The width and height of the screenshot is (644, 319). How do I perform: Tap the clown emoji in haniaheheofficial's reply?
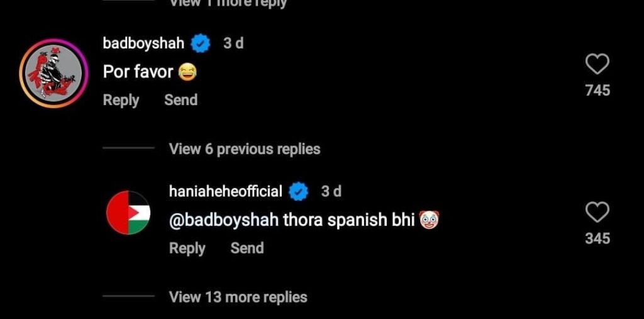[x=429, y=220]
